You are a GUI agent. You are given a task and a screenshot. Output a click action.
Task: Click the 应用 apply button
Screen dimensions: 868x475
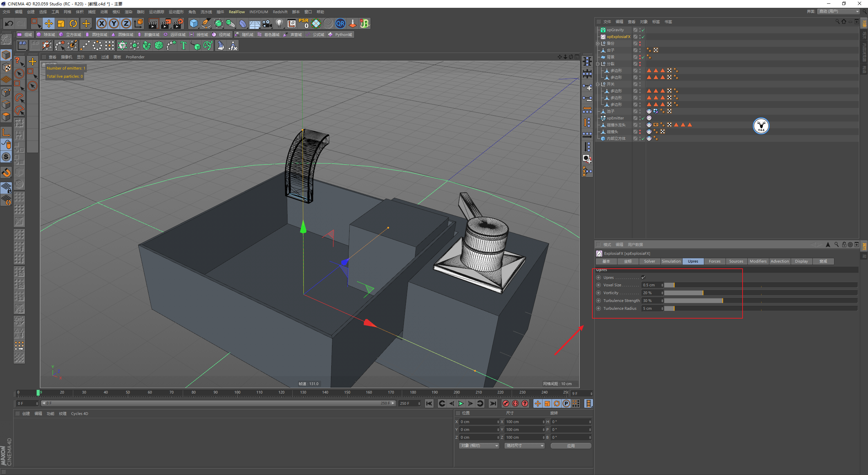[571, 445]
